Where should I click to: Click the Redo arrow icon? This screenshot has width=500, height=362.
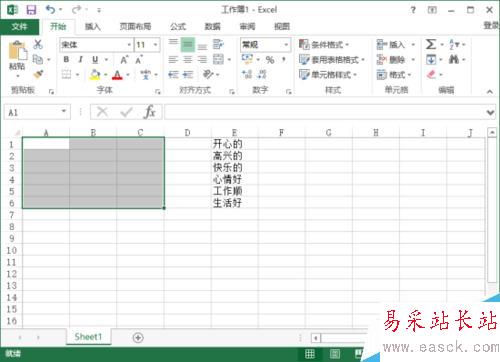(x=76, y=10)
